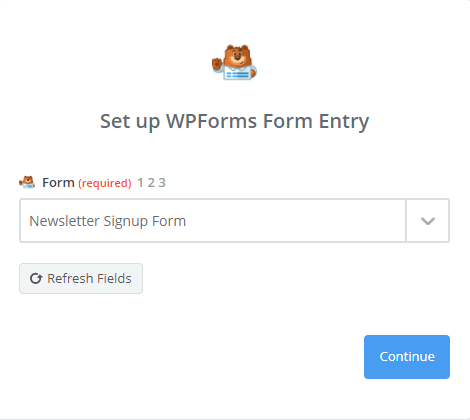This screenshot has width=470, height=420.
Task: Click the large WPForms bear mascot logo
Action: [x=234, y=62]
